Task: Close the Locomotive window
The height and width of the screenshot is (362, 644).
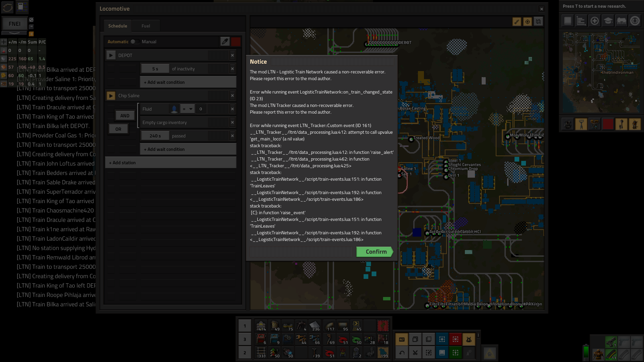Action: coord(541,9)
